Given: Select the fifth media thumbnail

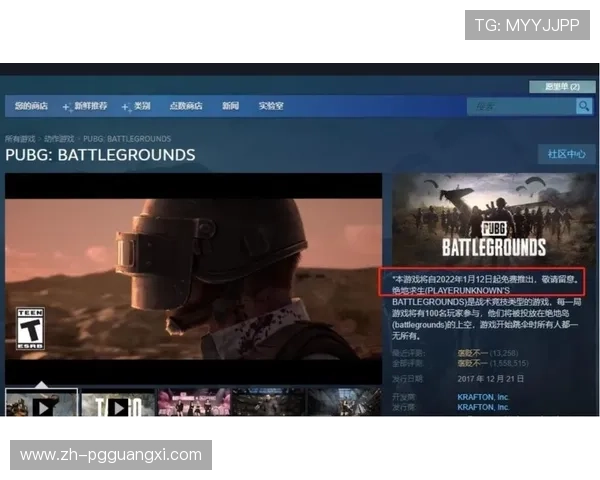Looking at the screenshot, I should (344, 402).
